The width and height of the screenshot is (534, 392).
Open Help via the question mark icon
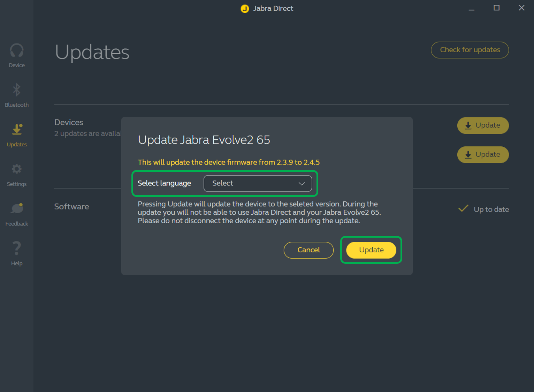(17, 248)
